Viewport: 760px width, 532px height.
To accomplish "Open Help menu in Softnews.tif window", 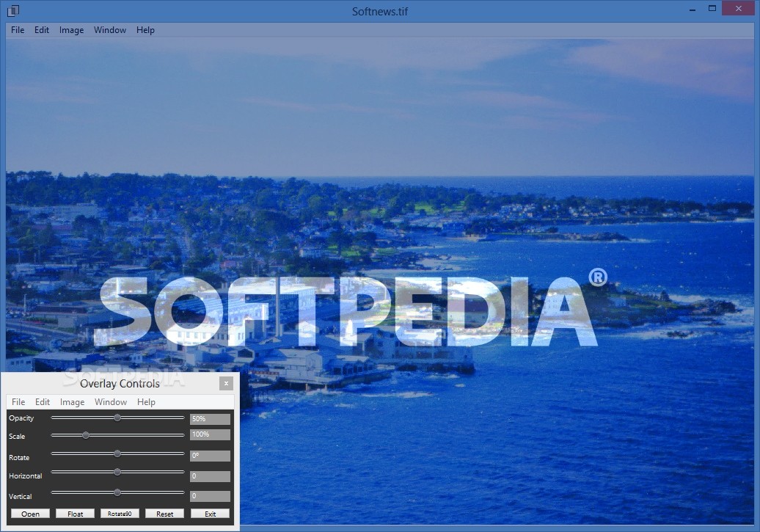I will [x=145, y=30].
